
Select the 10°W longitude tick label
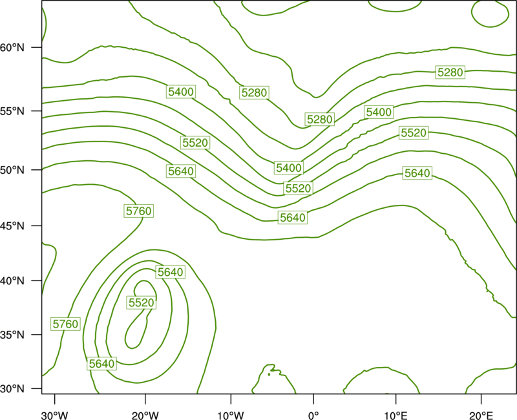click(231, 415)
